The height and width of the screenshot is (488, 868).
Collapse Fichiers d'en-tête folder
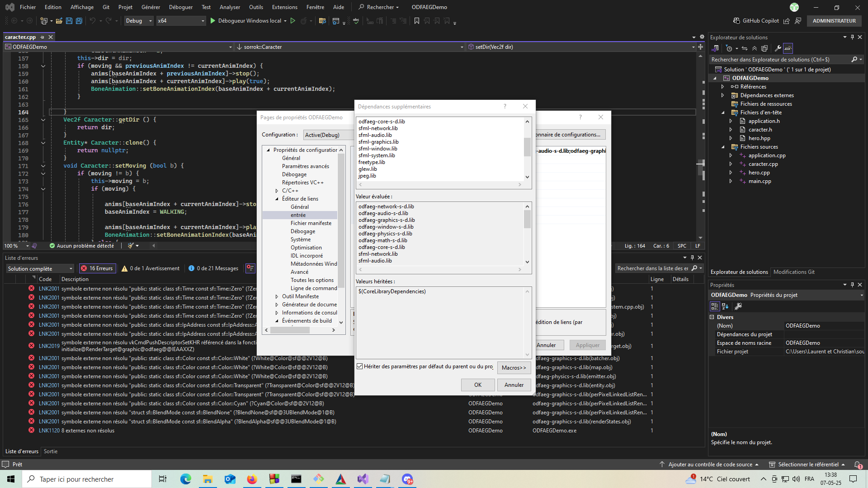[x=722, y=113]
